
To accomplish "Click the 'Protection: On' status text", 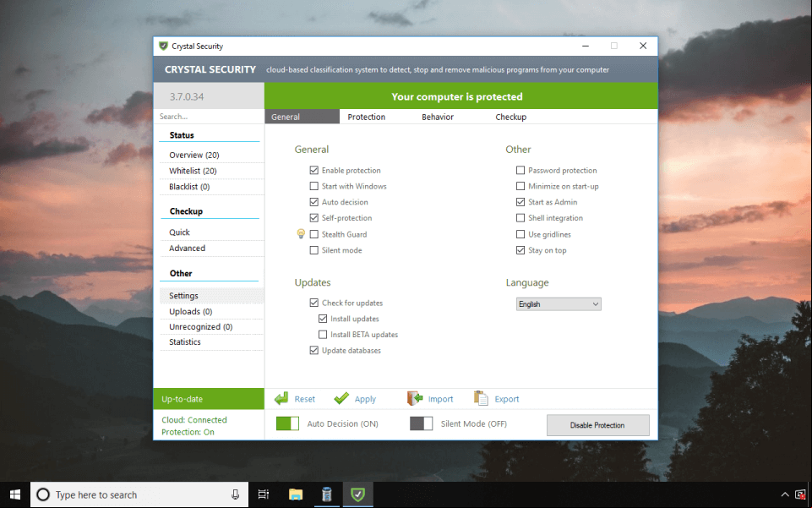I will click(x=188, y=432).
